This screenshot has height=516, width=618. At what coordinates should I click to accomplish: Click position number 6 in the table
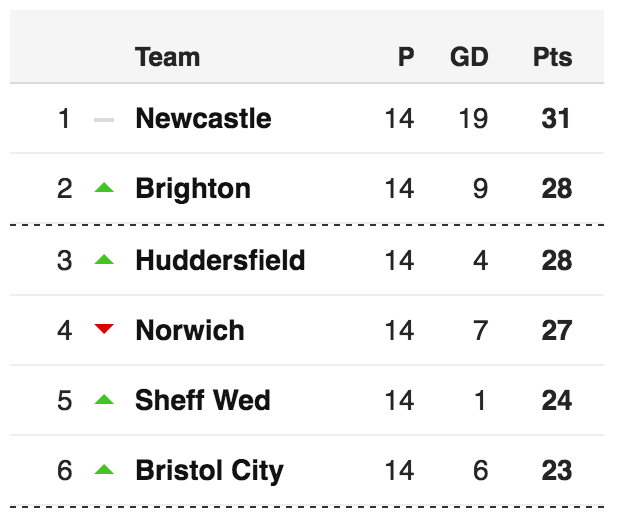tap(65, 470)
